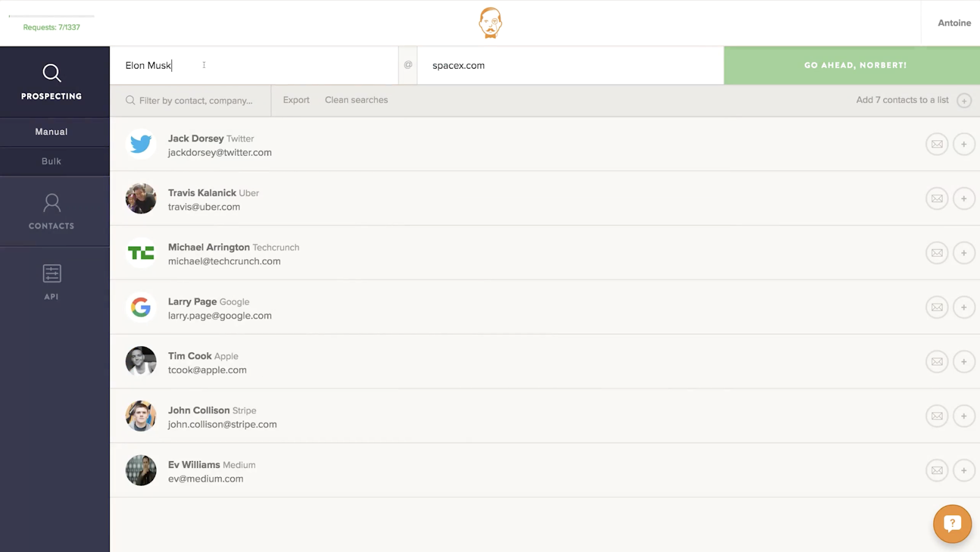Open the Prospecting search section

click(x=51, y=81)
